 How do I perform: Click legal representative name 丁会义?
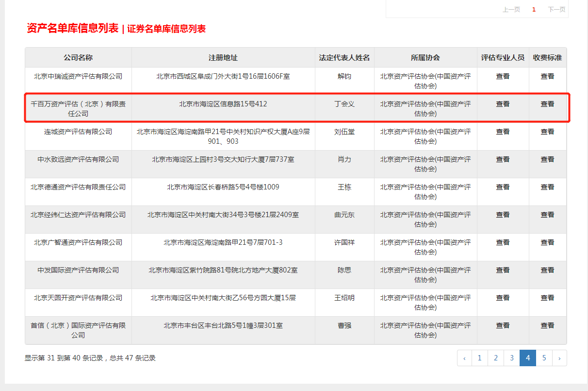click(344, 104)
